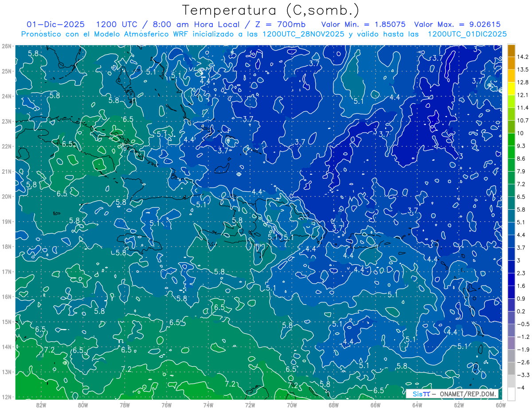Click the -3.3 value on color scale
Viewport: 532px width, 411px height.
[x=522, y=375]
